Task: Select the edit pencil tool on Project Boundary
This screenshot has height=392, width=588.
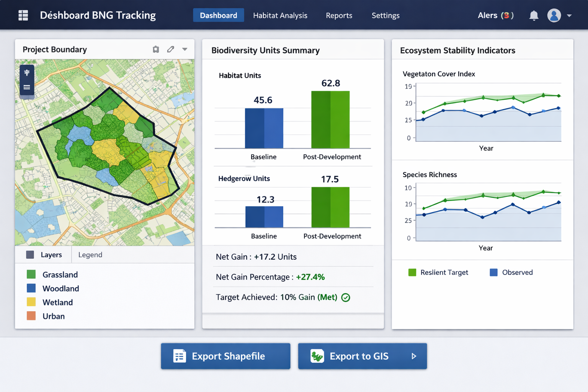Action: tap(171, 49)
